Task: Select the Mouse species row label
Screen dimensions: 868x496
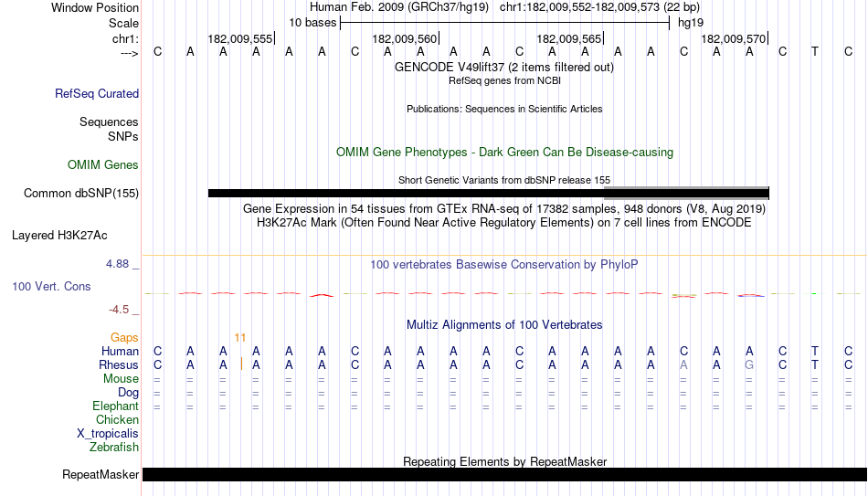Action: [121, 379]
